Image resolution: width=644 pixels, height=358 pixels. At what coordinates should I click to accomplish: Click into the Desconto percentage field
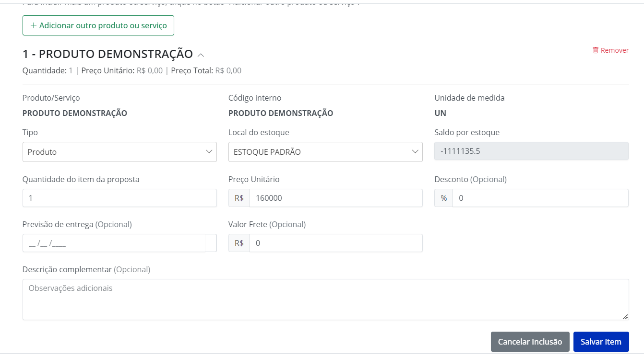tap(540, 198)
